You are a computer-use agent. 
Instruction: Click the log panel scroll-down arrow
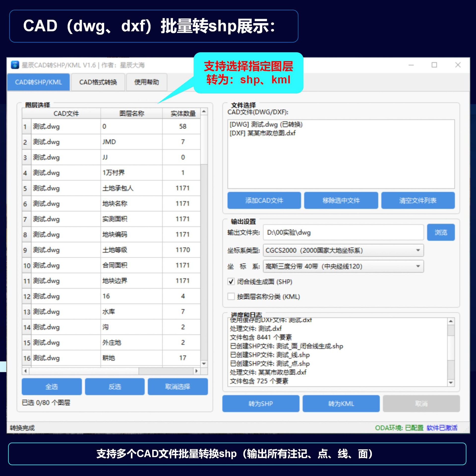(451, 383)
